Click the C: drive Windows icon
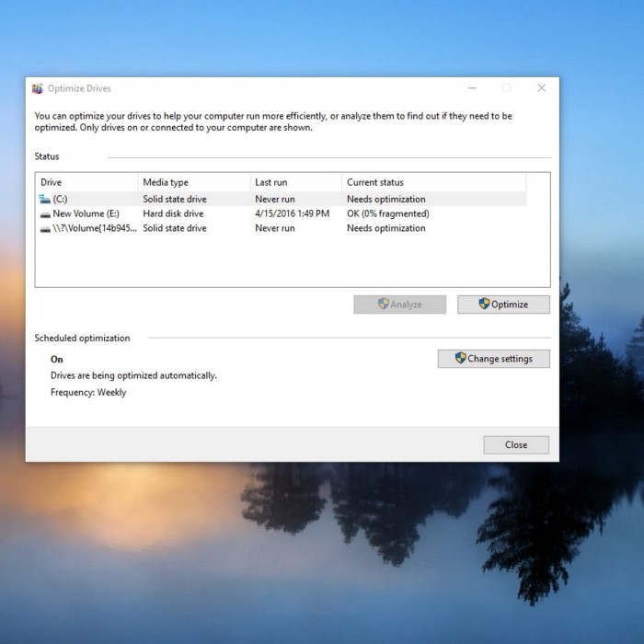This screenshot has width=644, height=644. (x=44, y=200)
